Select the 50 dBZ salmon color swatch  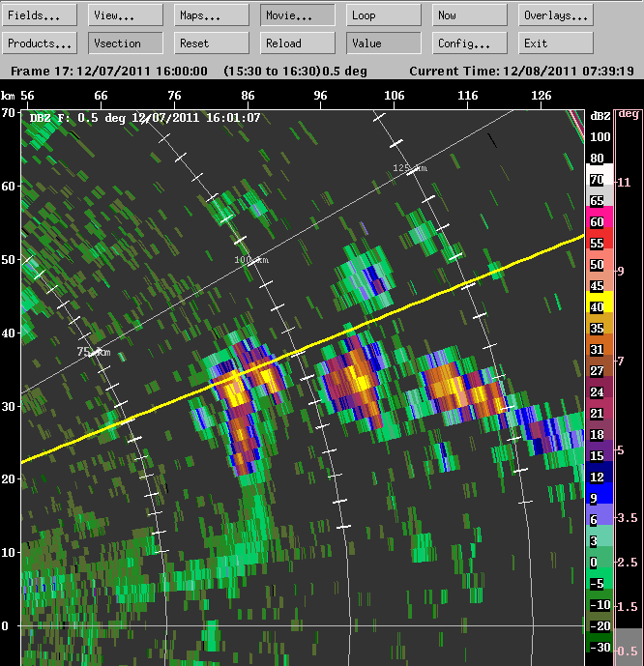click(600, 259)
